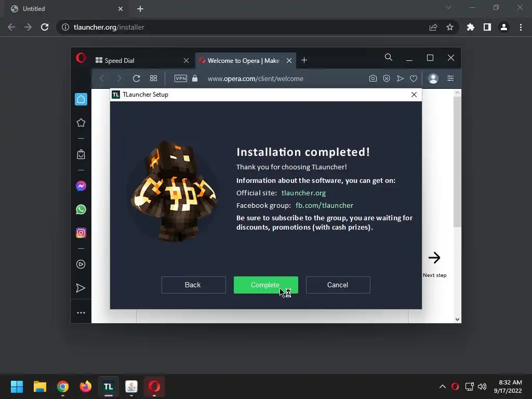Reload the page in Opera
The height and width of the screenshot is (399, 532).
click(x=137, y=78)
